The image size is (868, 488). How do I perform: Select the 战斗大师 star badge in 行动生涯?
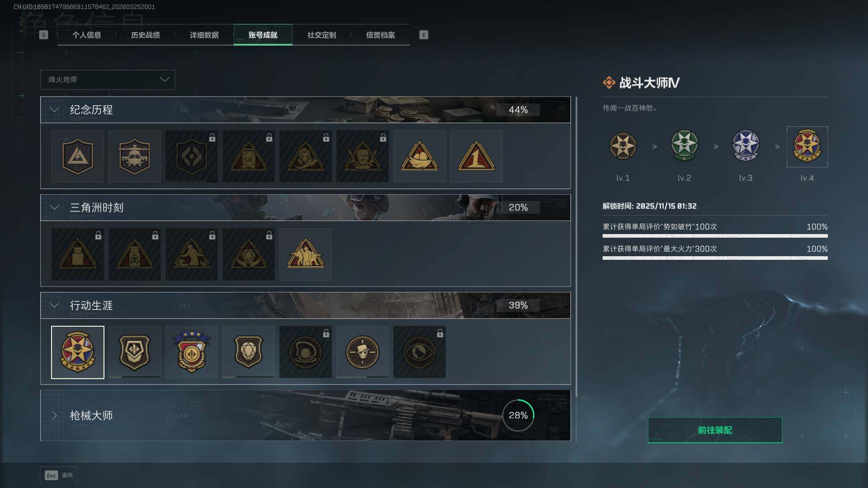[x=78, y=352]
